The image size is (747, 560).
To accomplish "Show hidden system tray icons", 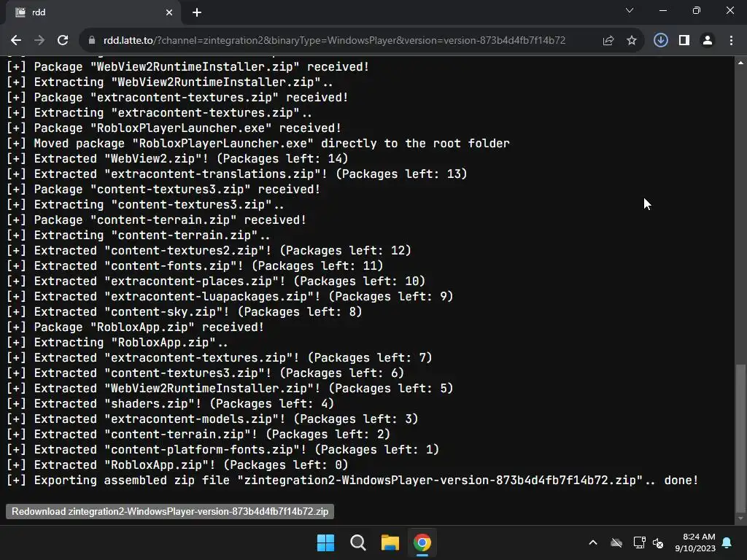I will coord(593,542).
